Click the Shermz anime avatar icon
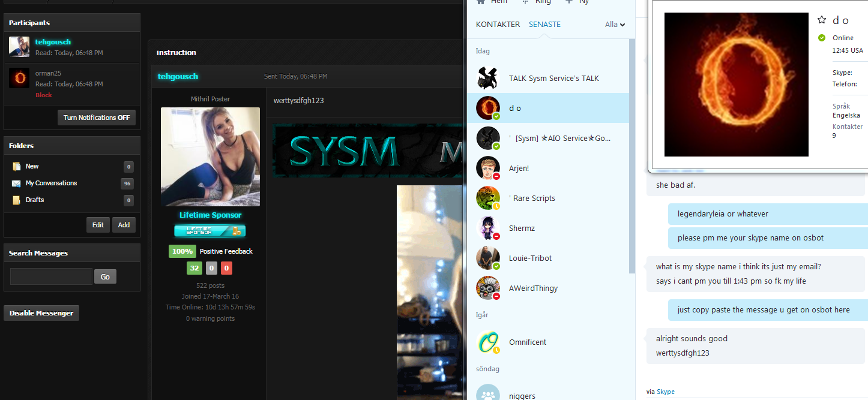 488,228
